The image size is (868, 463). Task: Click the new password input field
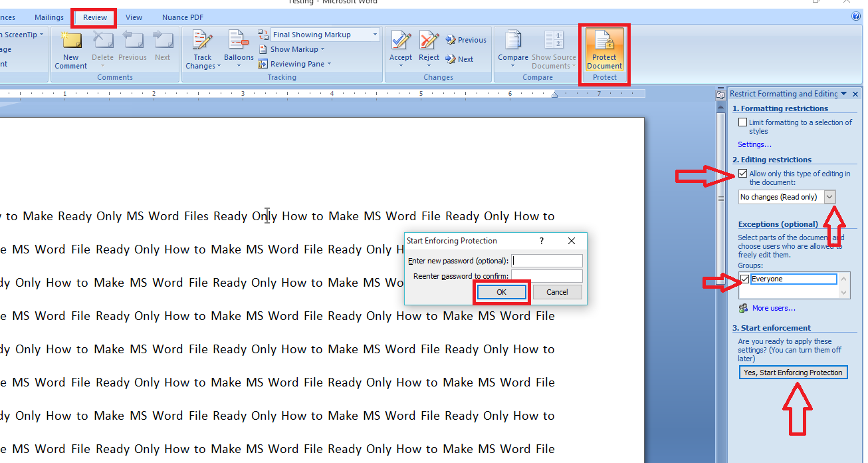(546, 260)
